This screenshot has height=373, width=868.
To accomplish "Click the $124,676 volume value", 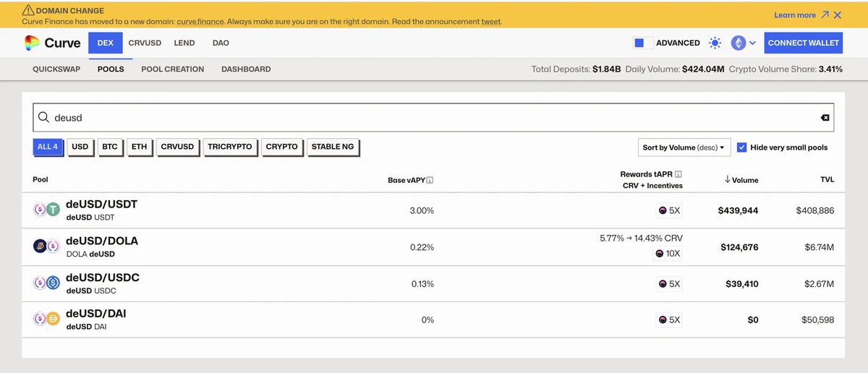I will [x=739, y=247].
